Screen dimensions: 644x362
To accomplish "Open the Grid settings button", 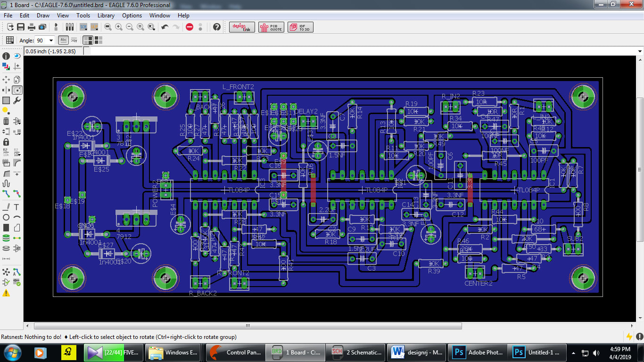I will pyautogui.click(x=9, y=41).
